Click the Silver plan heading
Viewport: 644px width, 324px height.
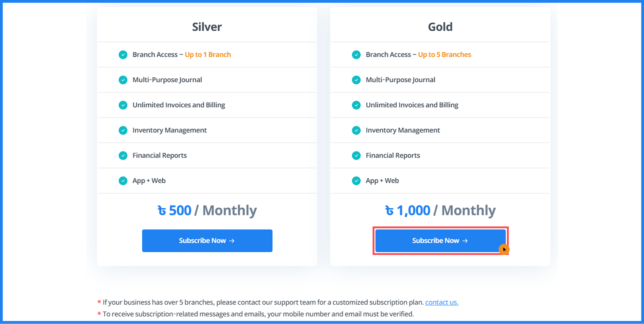pos(207,27)
